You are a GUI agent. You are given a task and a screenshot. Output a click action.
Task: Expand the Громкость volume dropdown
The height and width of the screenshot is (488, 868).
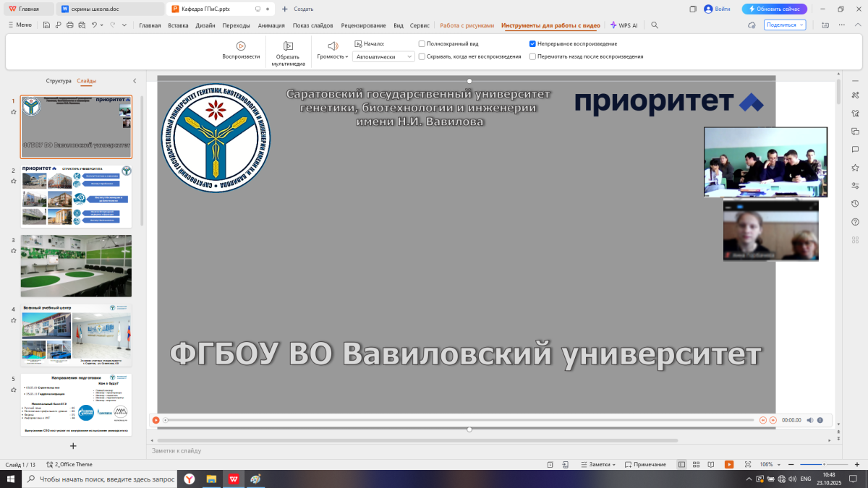click(333, 56)
